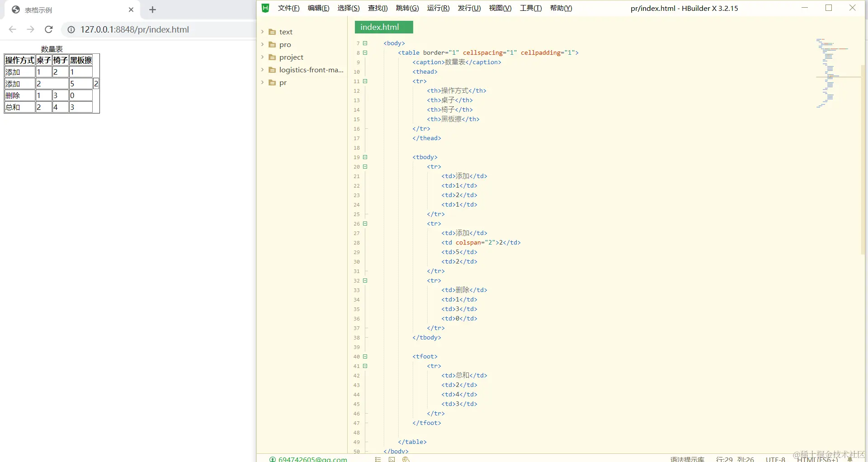Click the colspan attribute on line 28
868x462 pixels.
(x=468, y=243)
